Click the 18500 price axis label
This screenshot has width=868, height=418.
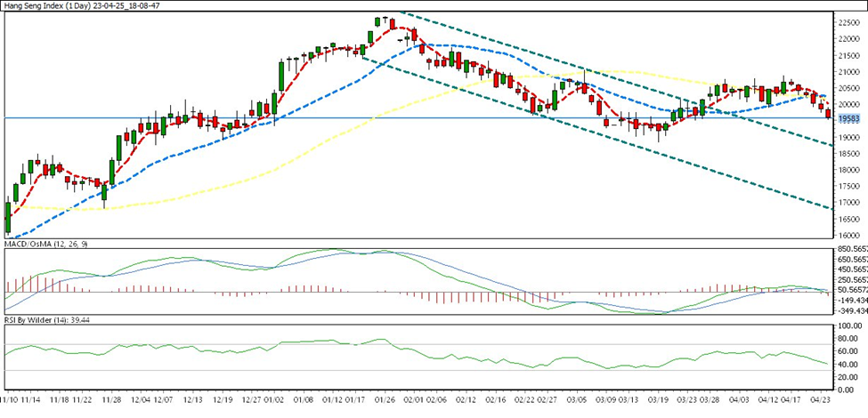pyautogui.click(x=851, y=154)
